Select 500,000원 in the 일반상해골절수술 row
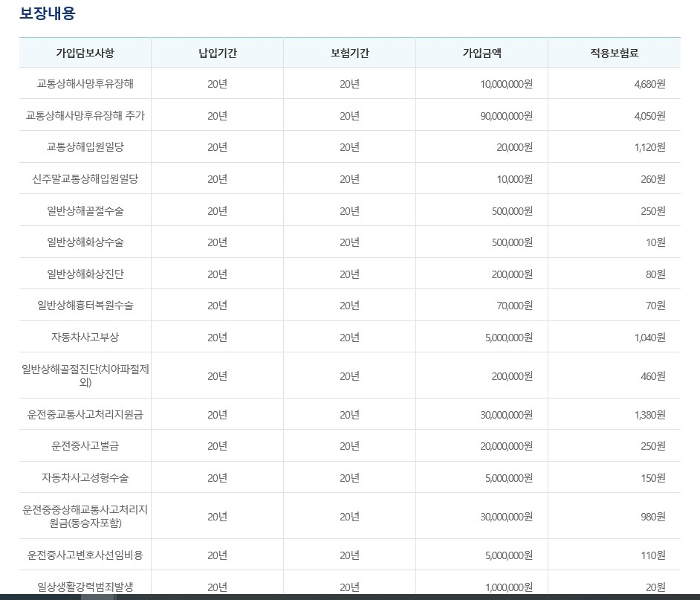This screenshot has width=700, height=600. pyautogui.click(x=512, y=211)
